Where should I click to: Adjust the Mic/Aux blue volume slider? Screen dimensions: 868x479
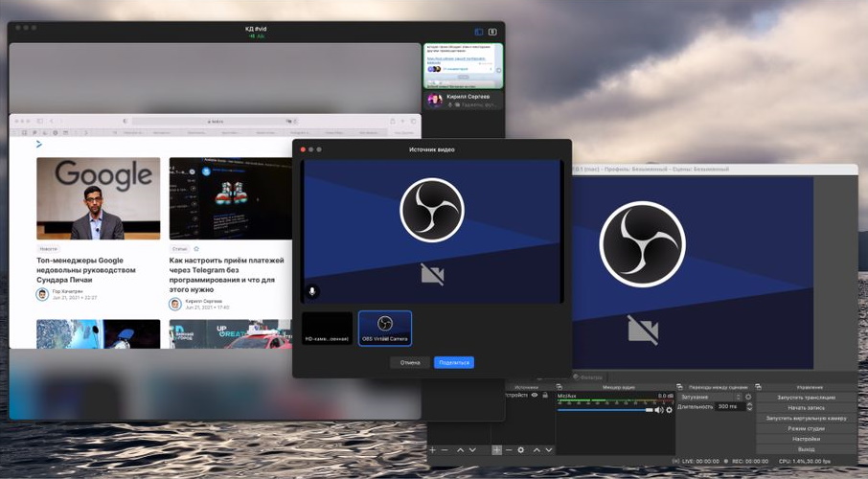605,410
